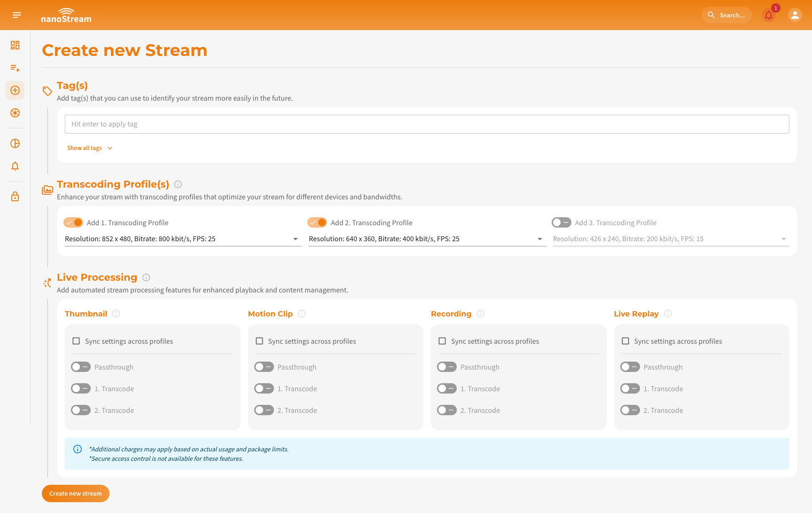Enable Motion Clip 1. Transcode toggle
Screen dimensions: 812x513
coord(264,388)
